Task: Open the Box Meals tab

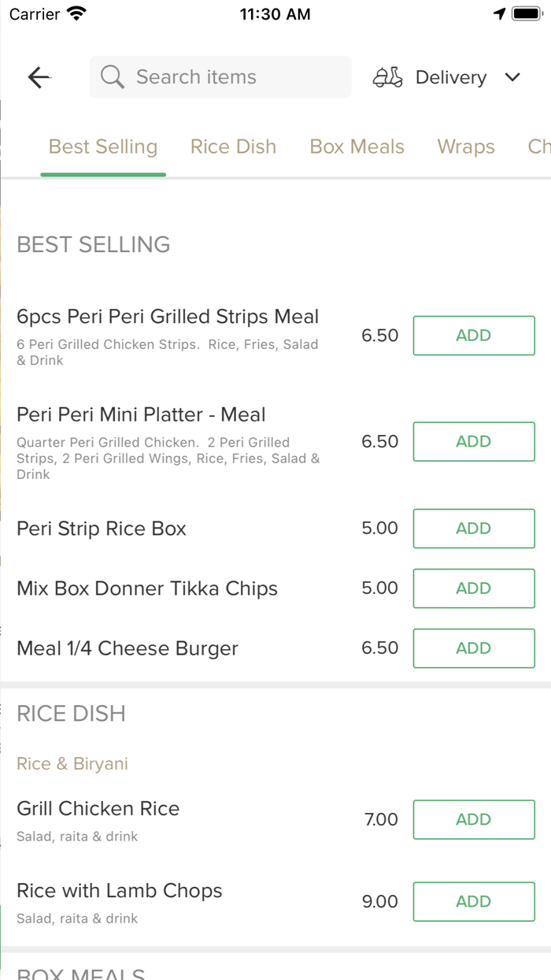Action: [x=357, y=147]
